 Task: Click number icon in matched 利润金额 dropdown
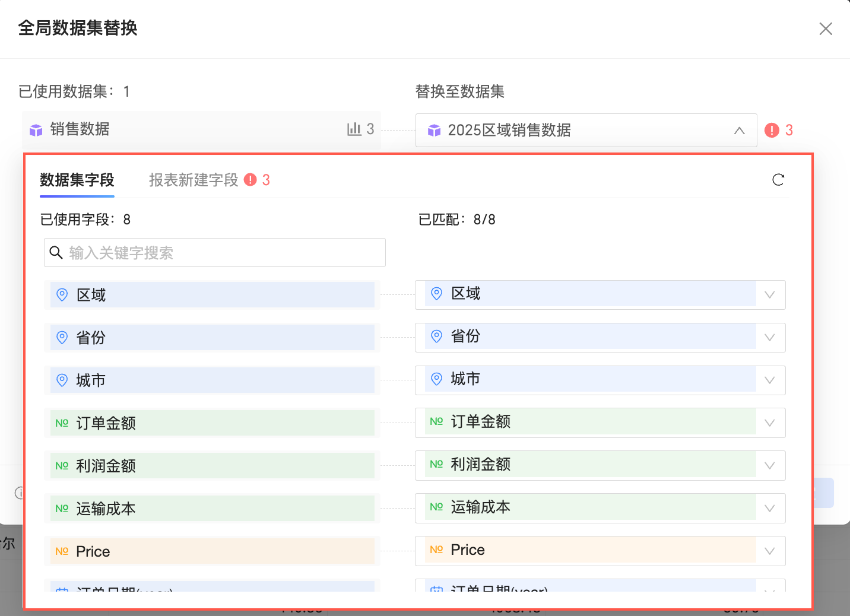tap(436, 464)
